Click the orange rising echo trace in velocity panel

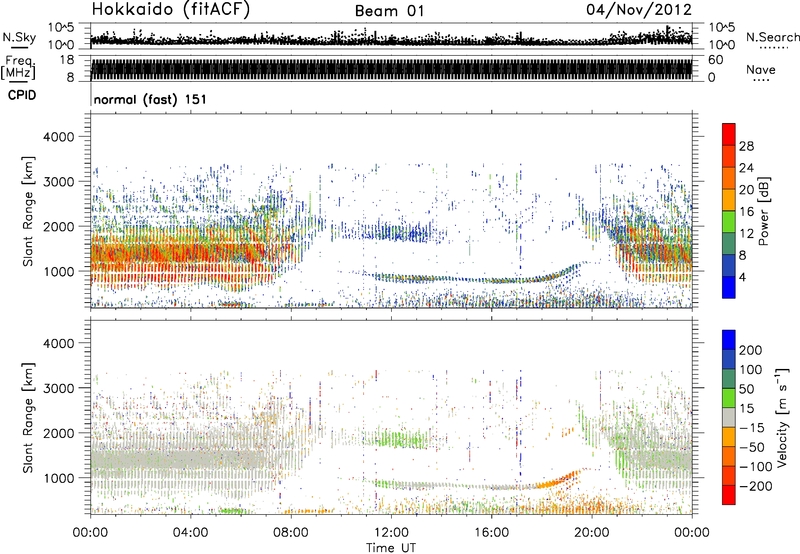coord(556,481)
